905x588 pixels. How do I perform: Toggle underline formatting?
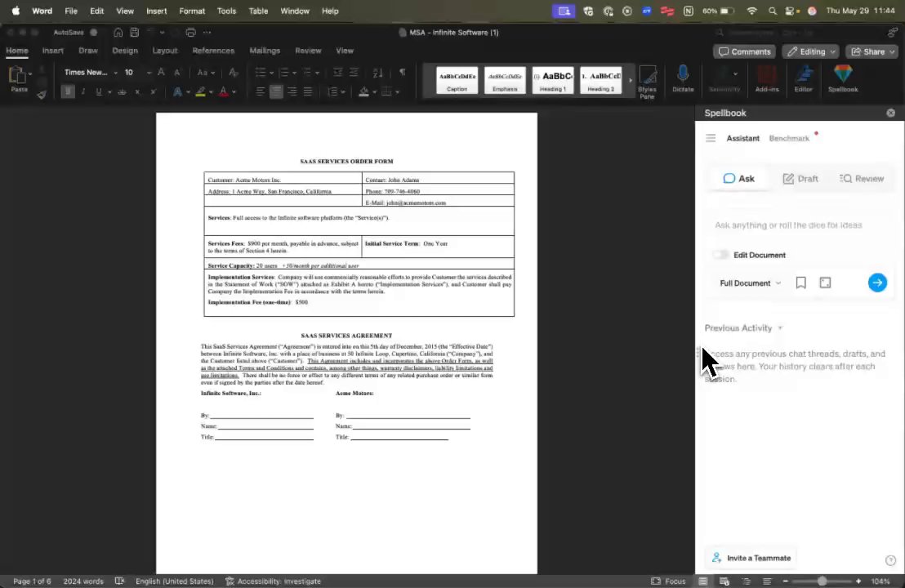[x=99, y=91]
